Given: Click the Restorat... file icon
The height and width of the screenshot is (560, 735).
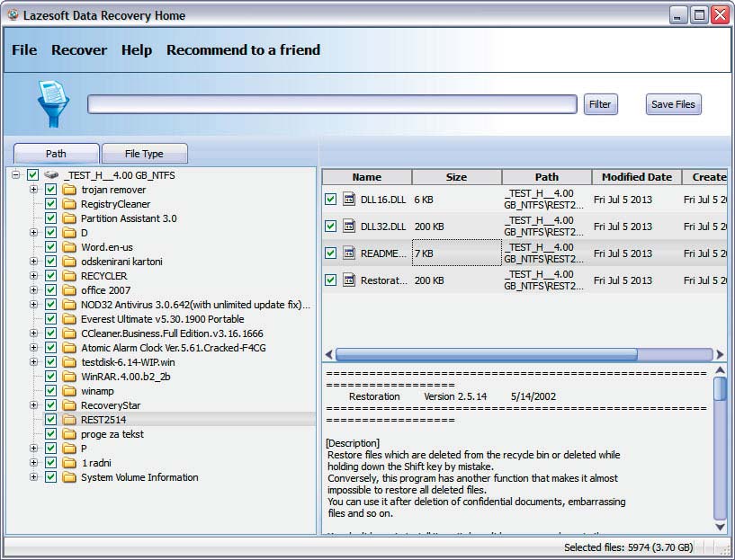Looking at the screenshot, I should (349, 280).
